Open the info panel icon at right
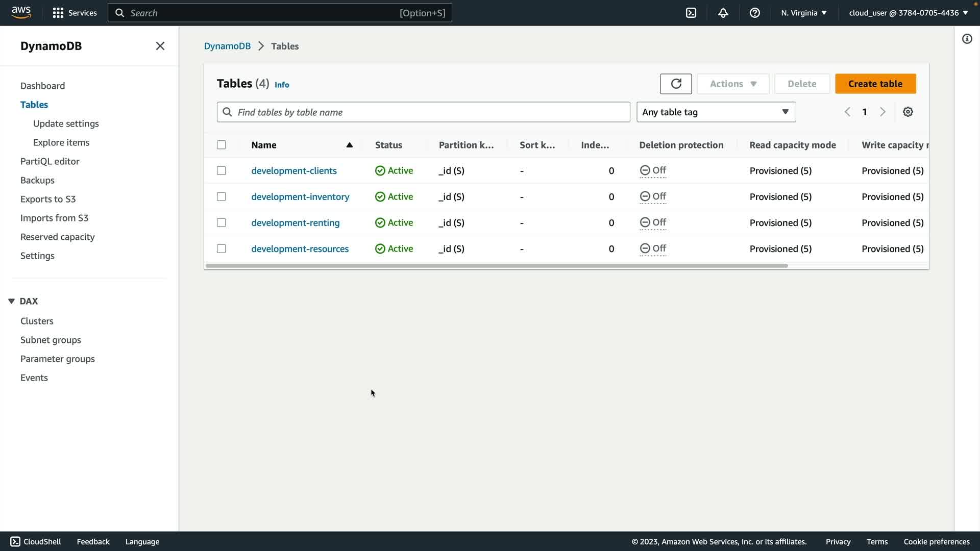Viewport: 980px width, 551px height. [x=967, y=39]
